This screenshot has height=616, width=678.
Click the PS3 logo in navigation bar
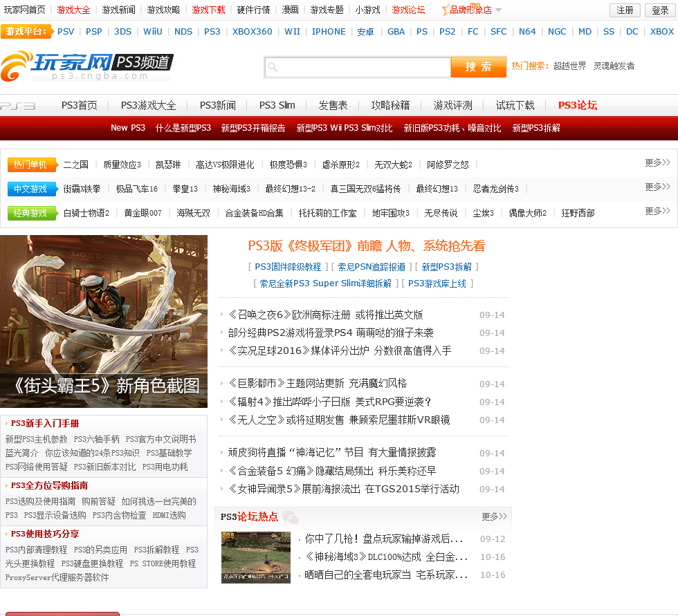18,106
